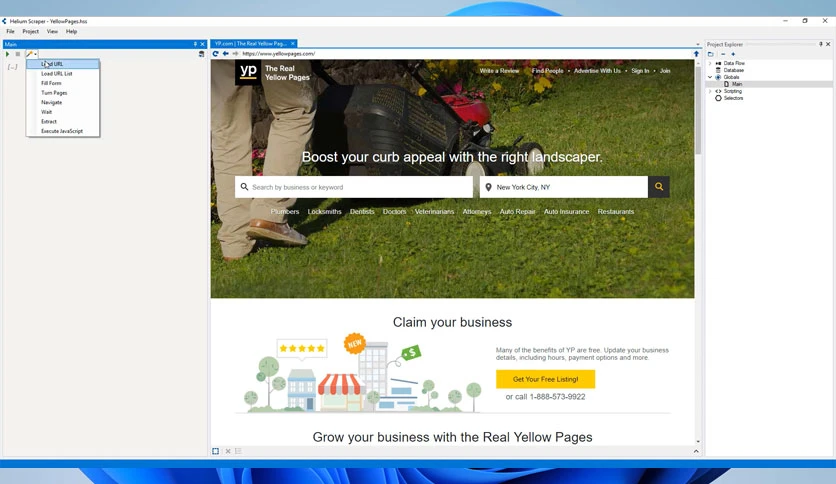Open the Attorneys category link
Viewport: 836px width, 484px height.
pyautogui.click(x=477, y=212)
